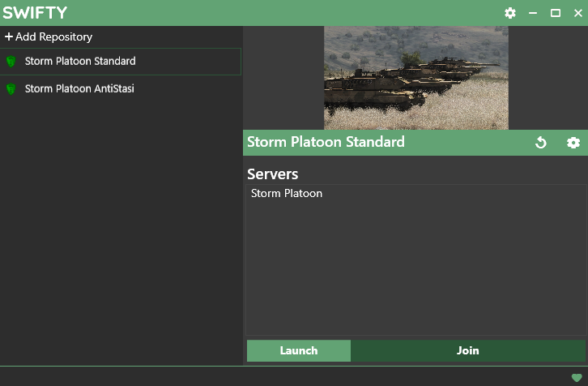Click the green heart icon in status bar
Image resolution: width=588 pixels, height=386 pixels.
(x=577, y=377)
